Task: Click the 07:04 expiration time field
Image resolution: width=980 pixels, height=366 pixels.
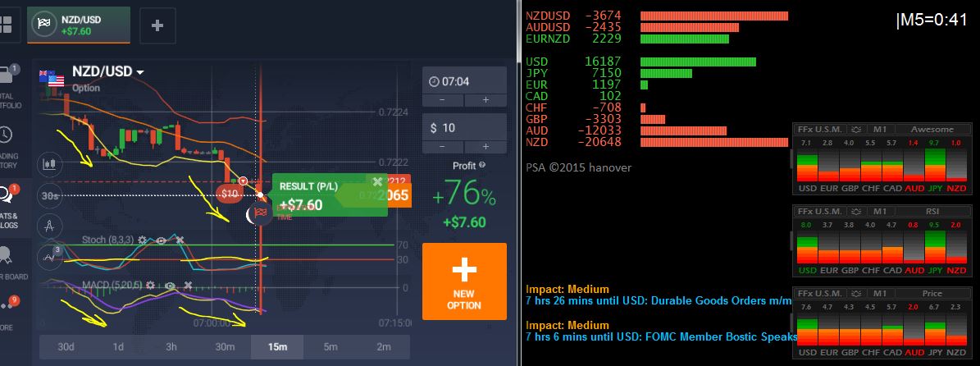Action: coord(464,80)
